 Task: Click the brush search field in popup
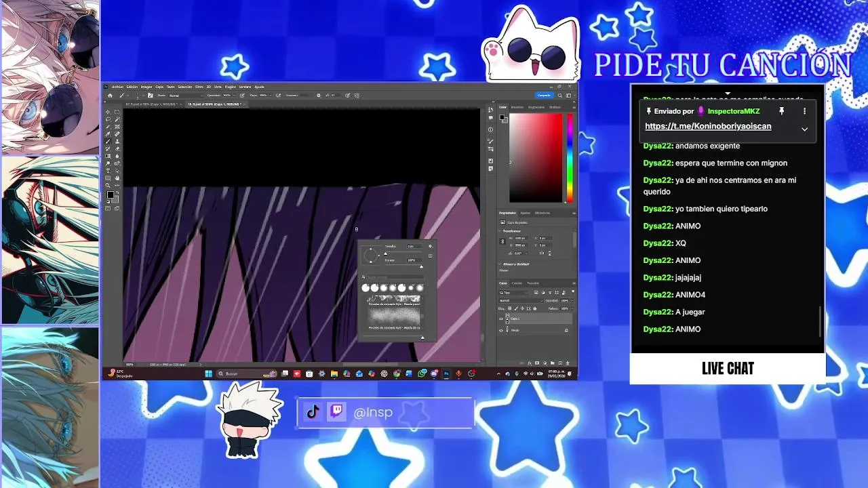(x=395, y=277)
